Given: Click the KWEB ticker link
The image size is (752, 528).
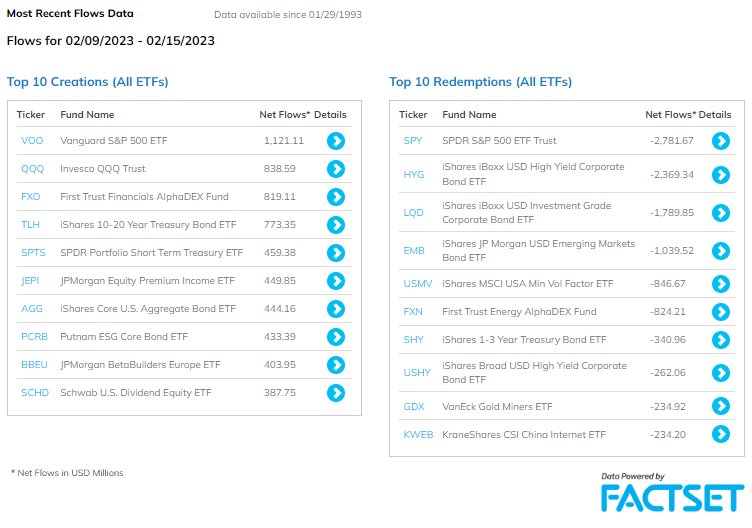Looking at the screenshot, I should pos(418,434).
